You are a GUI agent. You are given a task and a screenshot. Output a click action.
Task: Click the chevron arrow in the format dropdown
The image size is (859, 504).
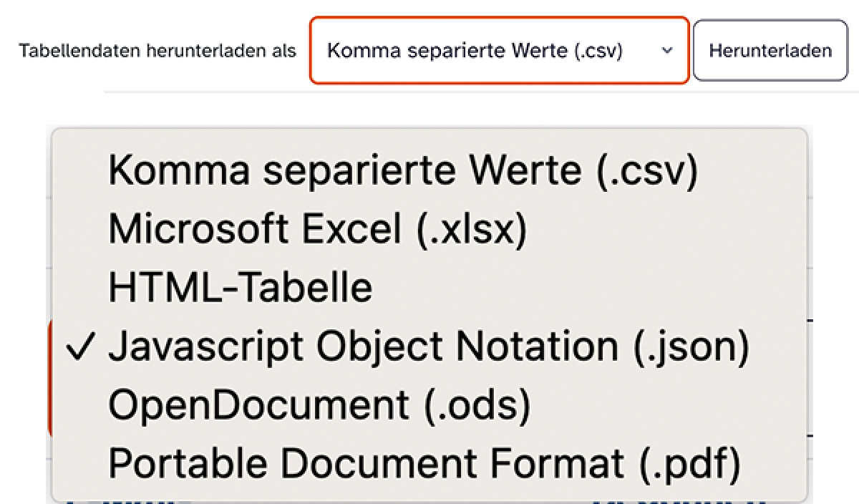click(x=667, y=51)
